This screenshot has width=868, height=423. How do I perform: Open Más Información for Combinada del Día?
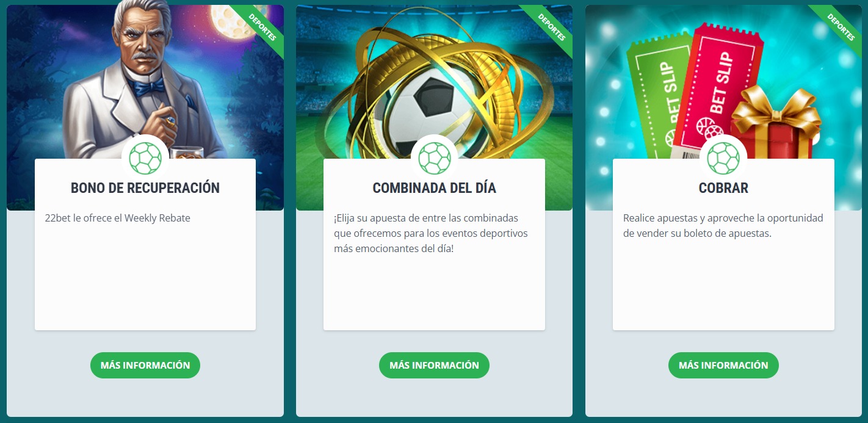pos(434,365)
